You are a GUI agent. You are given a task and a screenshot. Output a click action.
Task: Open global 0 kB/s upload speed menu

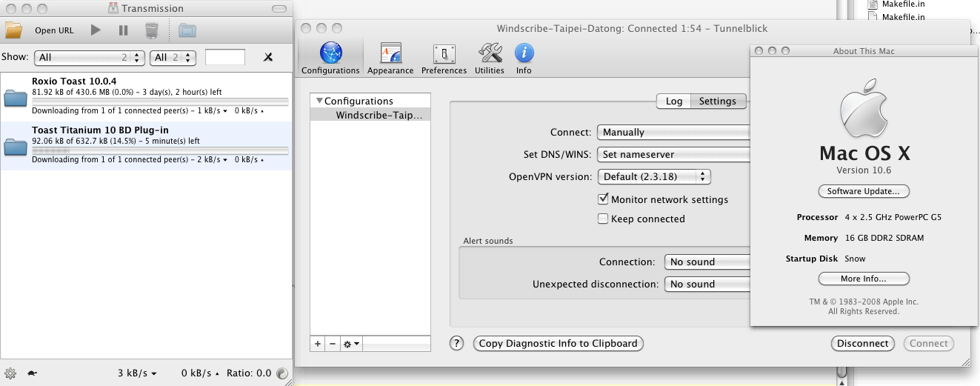click(x=200, y=373)
